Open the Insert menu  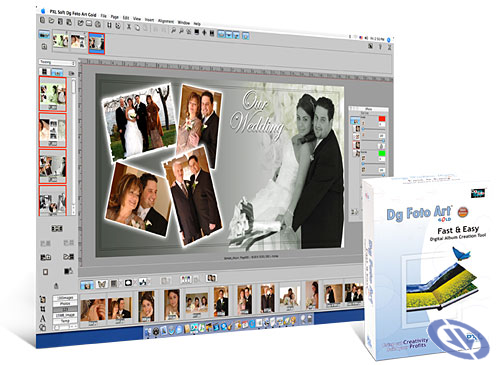click(x=149, y=20)
